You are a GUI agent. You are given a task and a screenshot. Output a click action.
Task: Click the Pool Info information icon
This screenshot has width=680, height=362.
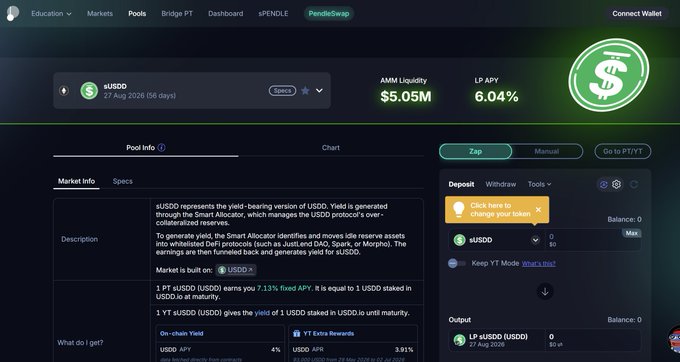(x=161, y=148)
